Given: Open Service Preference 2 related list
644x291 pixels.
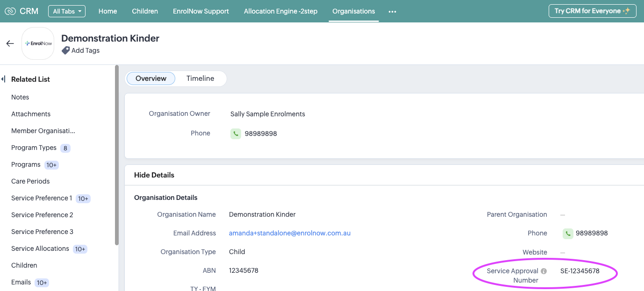Looking at the screenshot, I should [x=42, y=215].
